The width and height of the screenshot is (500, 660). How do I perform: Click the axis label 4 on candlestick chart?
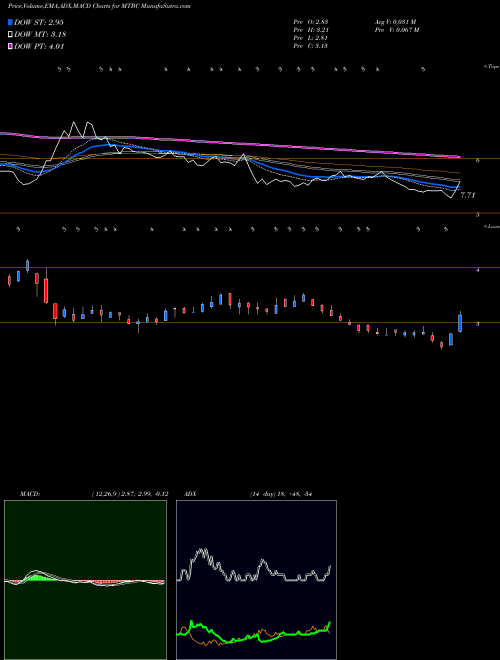click(x=478, y=270)
